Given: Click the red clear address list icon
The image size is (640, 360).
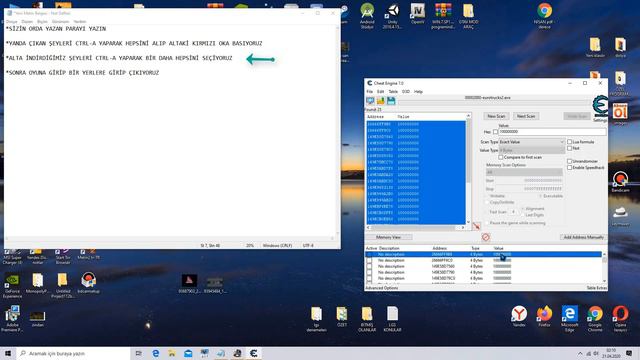Looking at the screenshot, I should tap(485, 237).
